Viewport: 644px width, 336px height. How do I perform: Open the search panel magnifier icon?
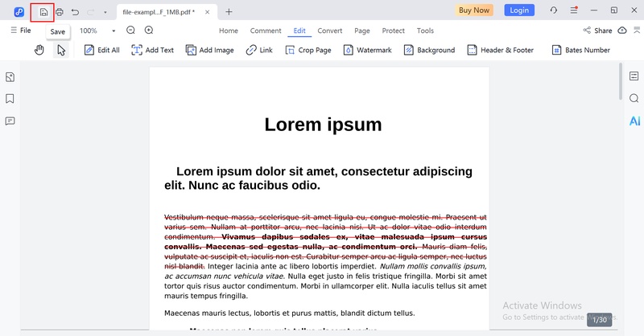(x=634, y=98)
